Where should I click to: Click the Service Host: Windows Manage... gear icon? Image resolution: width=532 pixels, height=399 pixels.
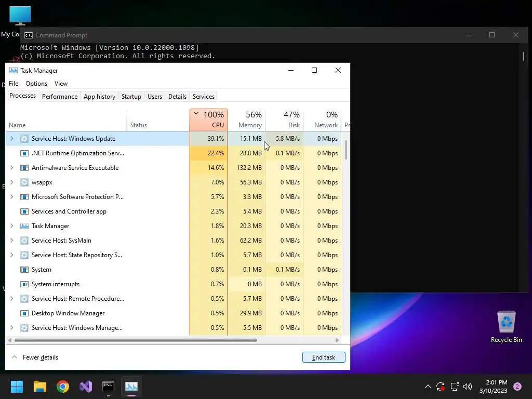(24, 328)
